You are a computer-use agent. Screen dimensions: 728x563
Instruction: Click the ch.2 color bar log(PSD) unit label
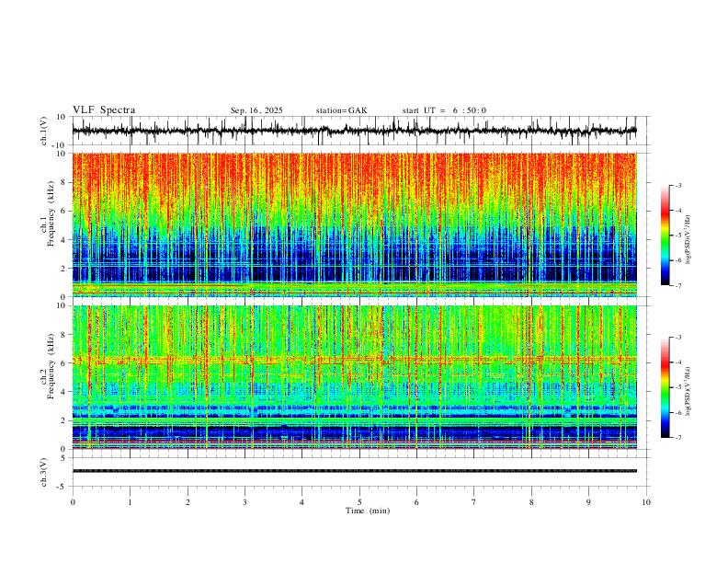pos(688,392)
